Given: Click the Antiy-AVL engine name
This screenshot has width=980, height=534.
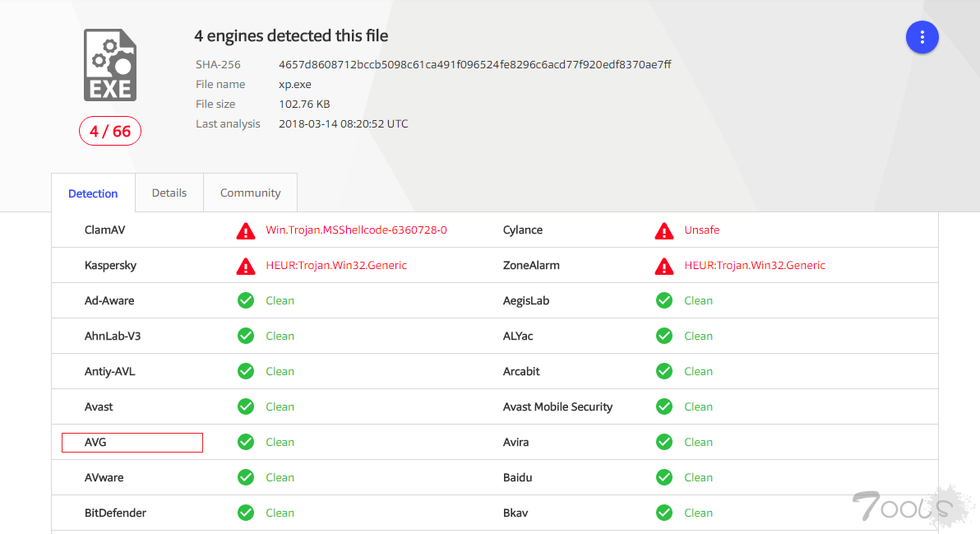Looking at the screenshot, I should (x=110, y=371).
